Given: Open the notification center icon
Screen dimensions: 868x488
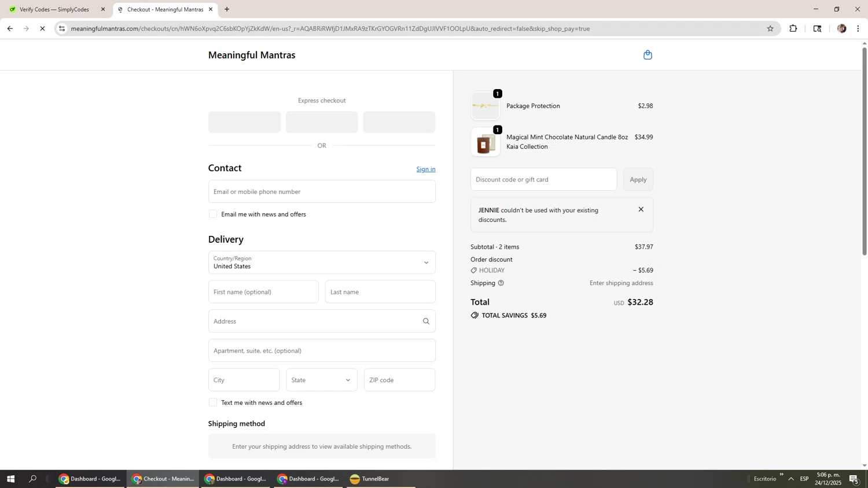Looking at the screenshot, I should click(x=854, y=479).
